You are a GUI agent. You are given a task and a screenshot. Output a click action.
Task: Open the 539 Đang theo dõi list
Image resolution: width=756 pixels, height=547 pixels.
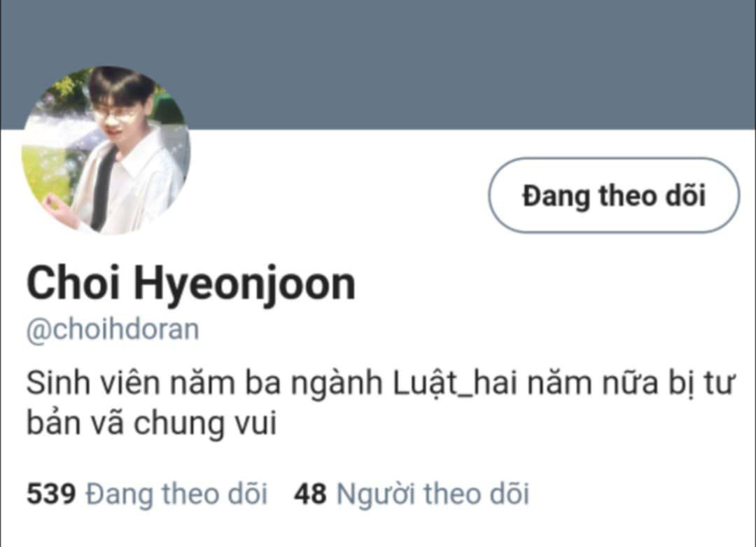tap(146, 494)
